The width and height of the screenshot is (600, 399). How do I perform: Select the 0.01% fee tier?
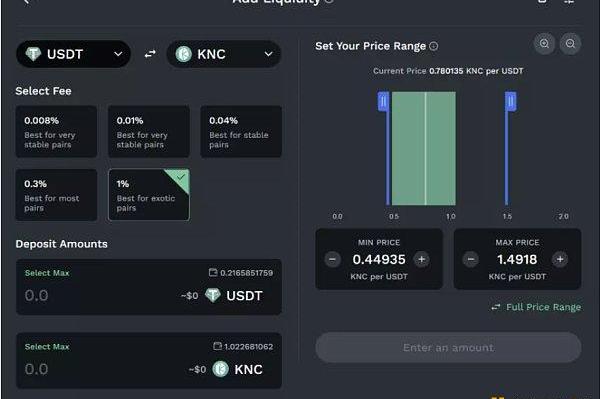coord(149,132)
